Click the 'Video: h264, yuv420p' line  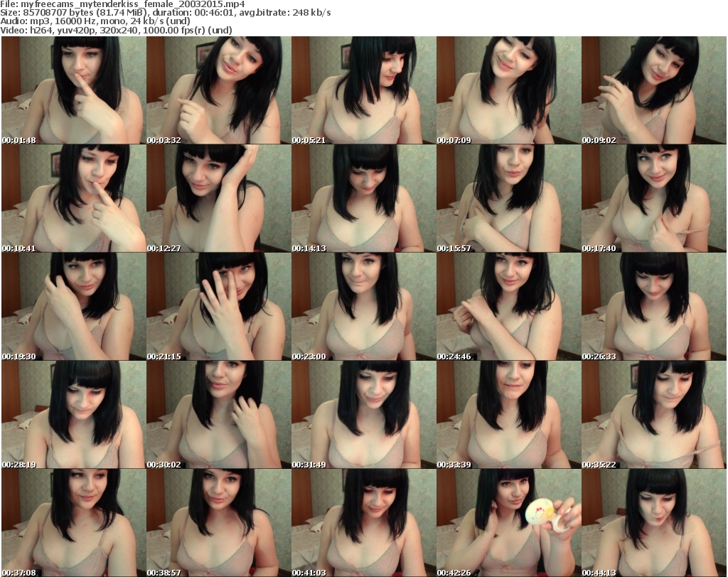click(117, 30)
